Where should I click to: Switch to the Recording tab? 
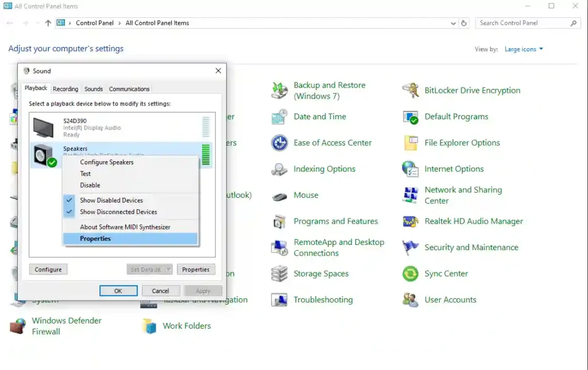[x=65, y=89]
